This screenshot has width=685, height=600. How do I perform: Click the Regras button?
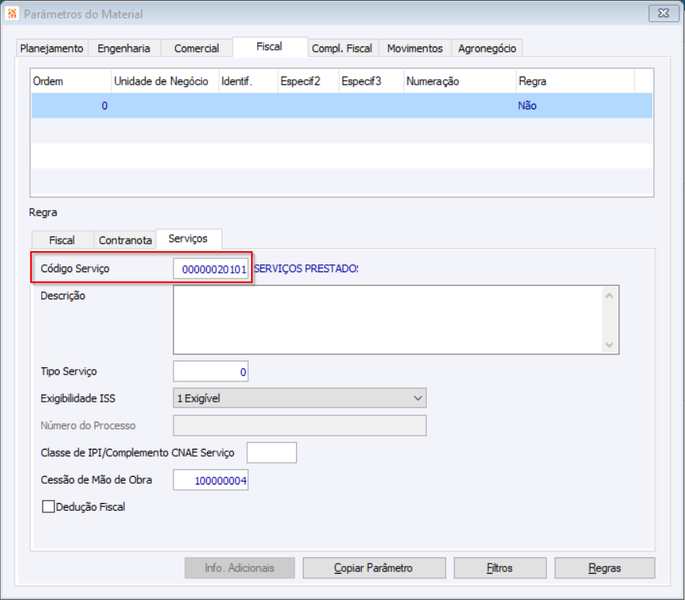tap(605, 568)
